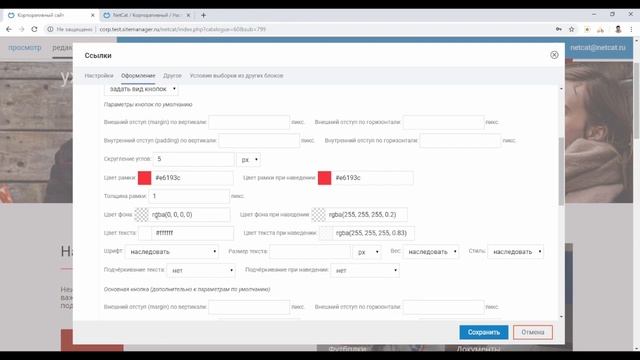Focus Цвет фона при наведении rgba input

(366, 215)
